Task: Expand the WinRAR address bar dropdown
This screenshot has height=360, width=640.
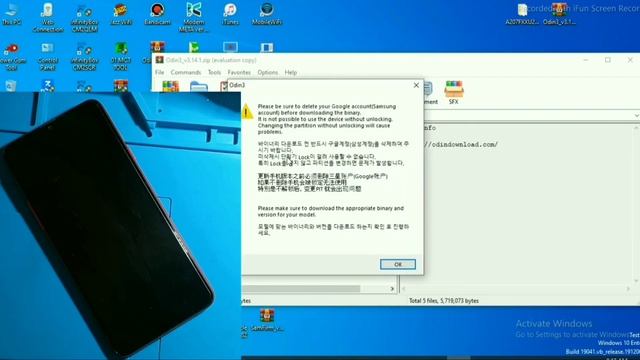Action: (x=636, y=116)
